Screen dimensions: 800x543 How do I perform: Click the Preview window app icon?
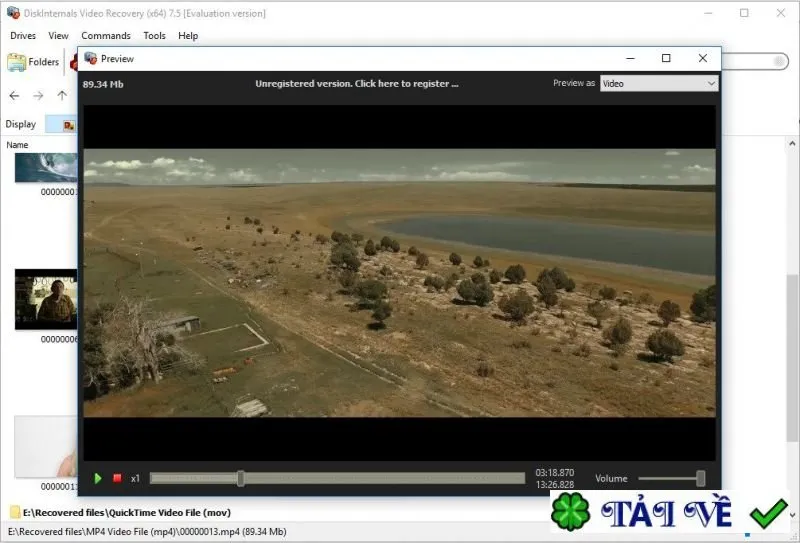(x=90, y=58)
